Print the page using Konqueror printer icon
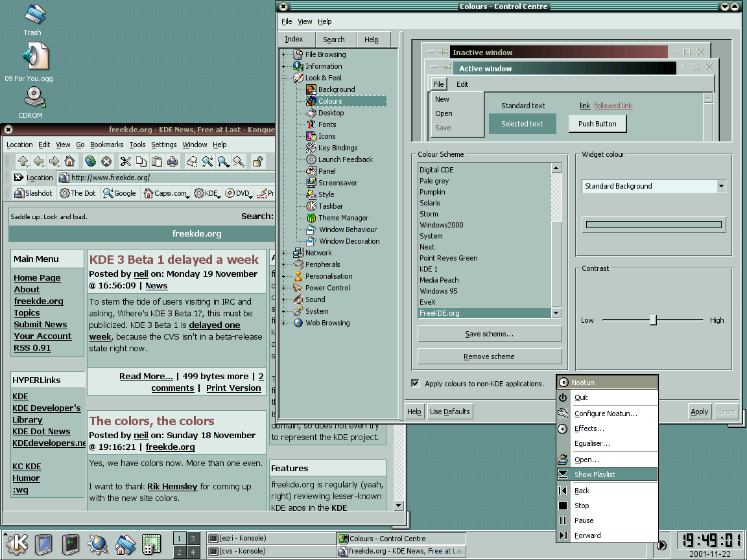 click(x=172, y=161)
